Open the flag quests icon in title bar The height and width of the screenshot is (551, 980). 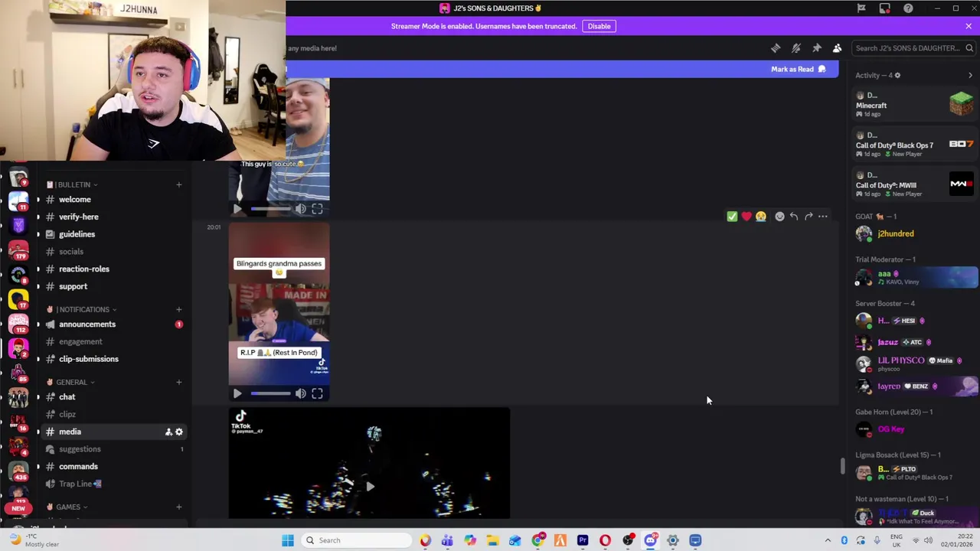[861, 8]
